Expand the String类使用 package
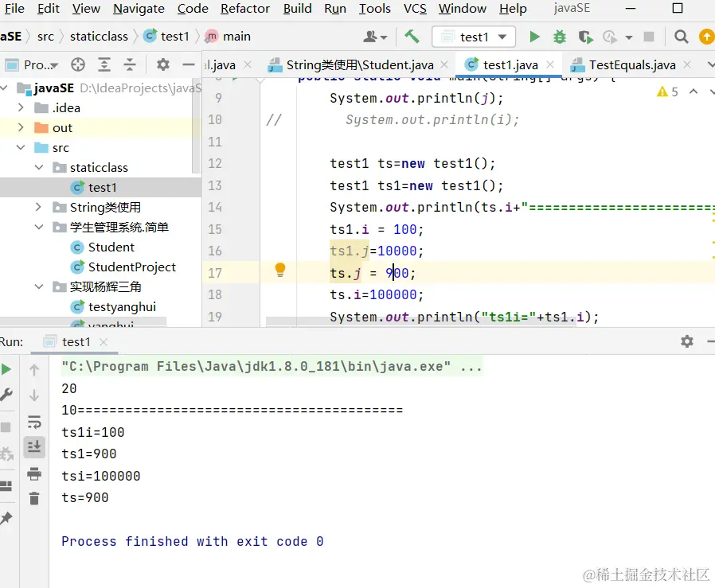 coord(39,207)
